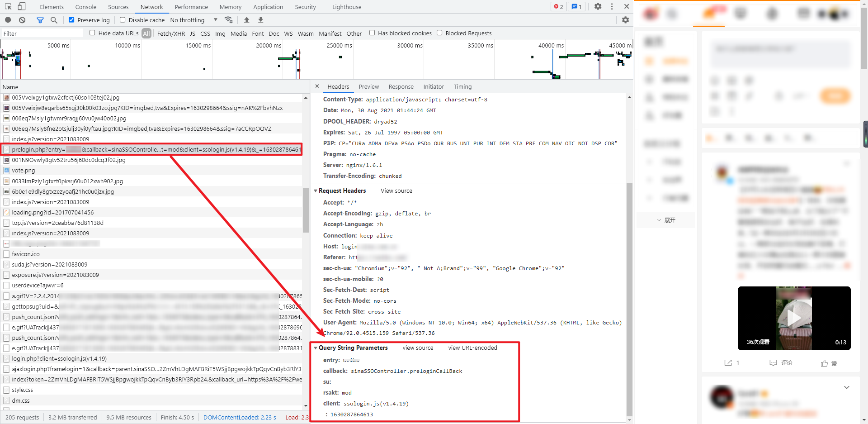This screenshot has height=424, width=868.
Task: Click the 20000 ms timeline marker area
Action: 268,46
